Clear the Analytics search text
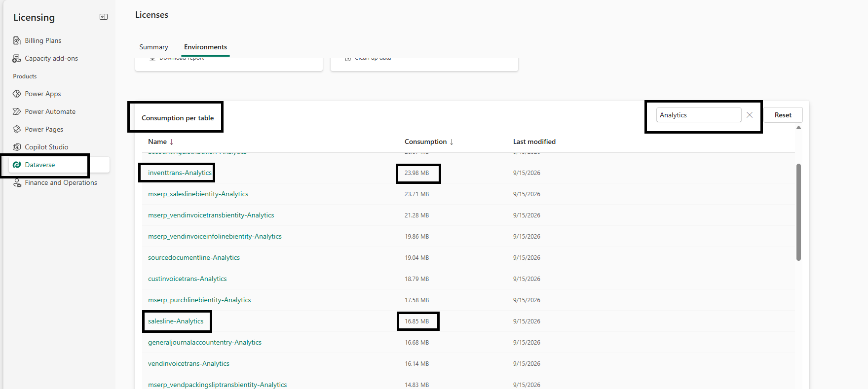Viewport: 868px width, 389px height. pyautogui.click(x=750, y=115)
